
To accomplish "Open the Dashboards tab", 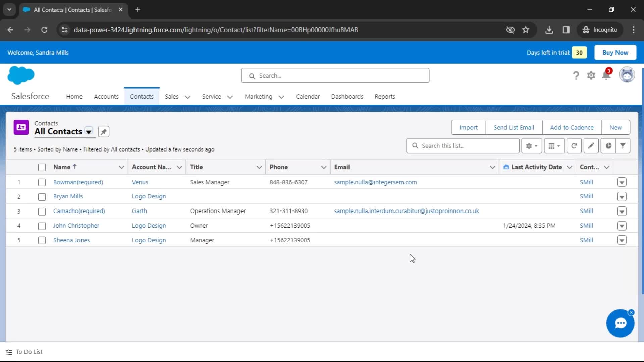I will point(347,97).
